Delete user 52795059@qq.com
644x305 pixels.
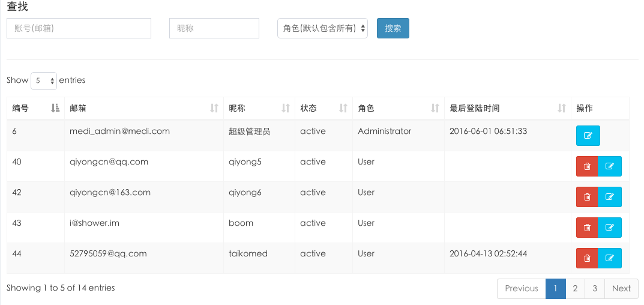587,258
